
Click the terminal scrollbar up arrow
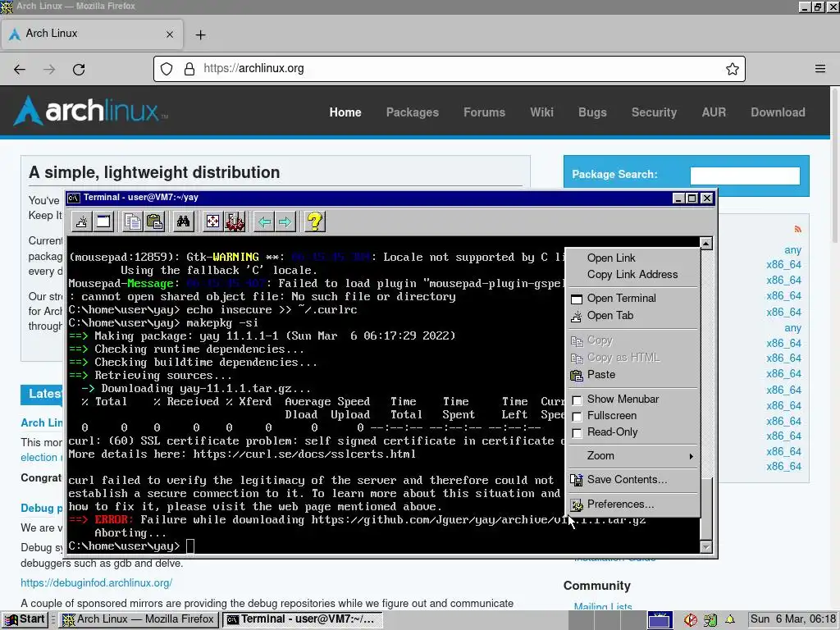[706, 244]
